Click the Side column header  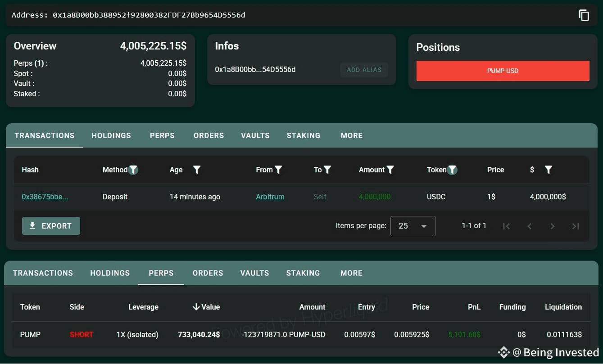(77, 307)
